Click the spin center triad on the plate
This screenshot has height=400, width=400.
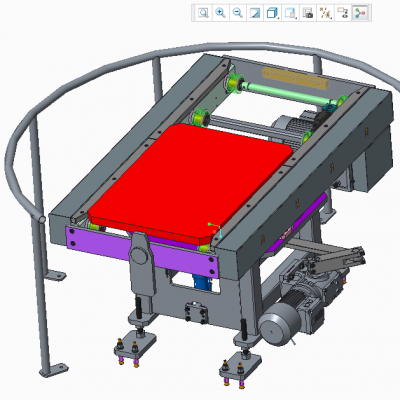click(215, 229)
